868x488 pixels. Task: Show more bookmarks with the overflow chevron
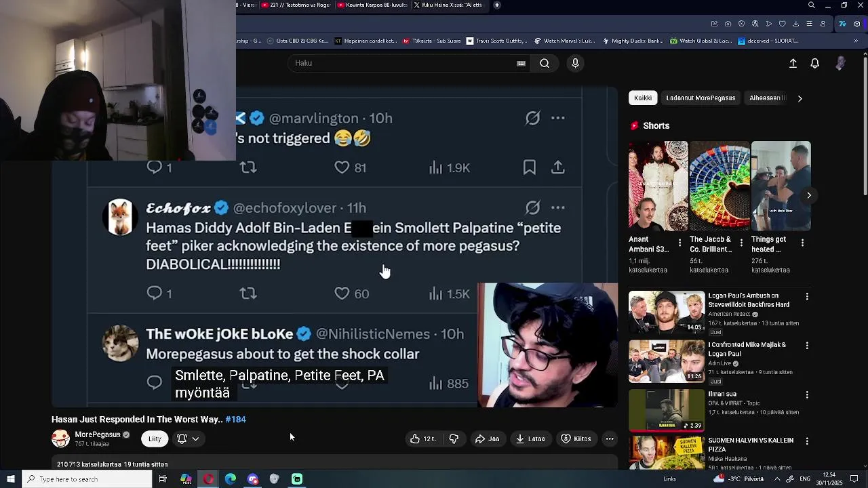pos(857,41)
